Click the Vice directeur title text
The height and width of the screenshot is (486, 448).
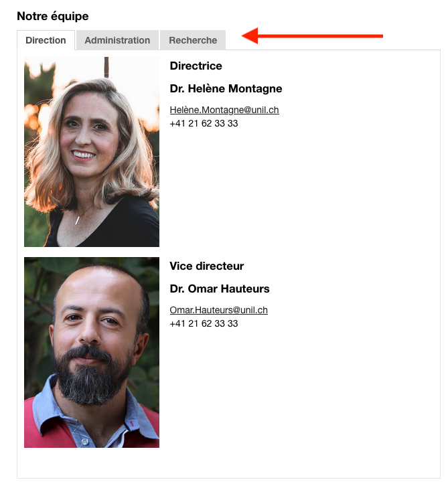coord(207,266)
